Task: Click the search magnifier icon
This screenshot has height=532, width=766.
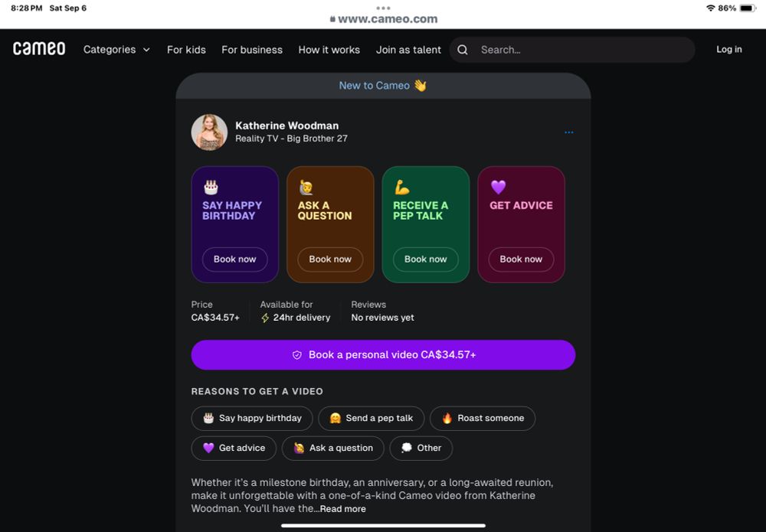Action: (462, 50)
